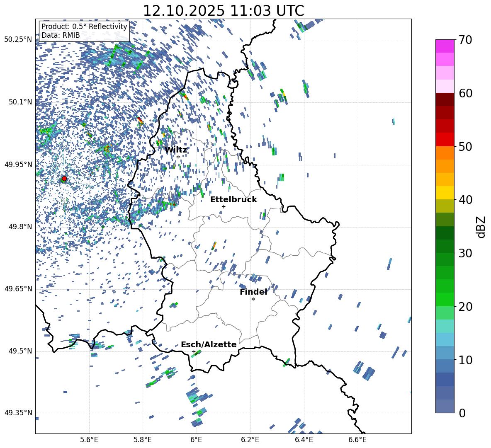Click the 49.95°N latitude label
This screenshot has width=491, height=448.
[18, 165]
